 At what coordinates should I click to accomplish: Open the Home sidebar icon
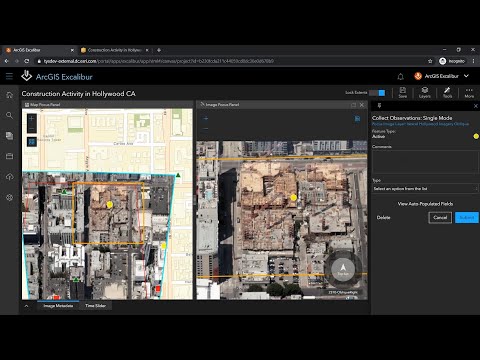pos(9,95)
